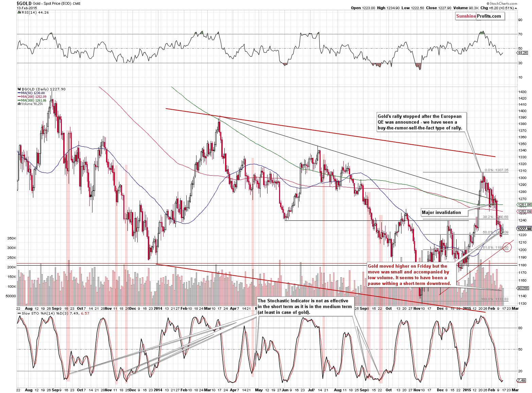Click the 'Major invalidation' callout box
The height and width of the screenshot is (393, 532).
[444, 212]
